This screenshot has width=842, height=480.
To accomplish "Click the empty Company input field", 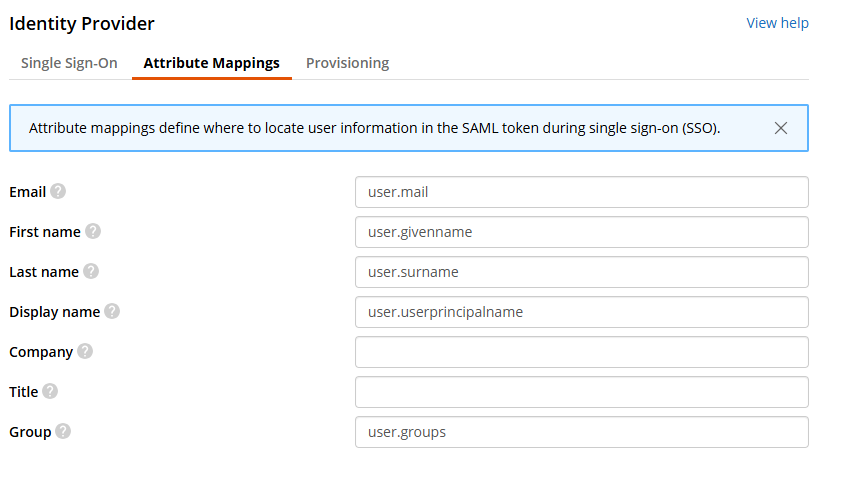I will [581, 352].
